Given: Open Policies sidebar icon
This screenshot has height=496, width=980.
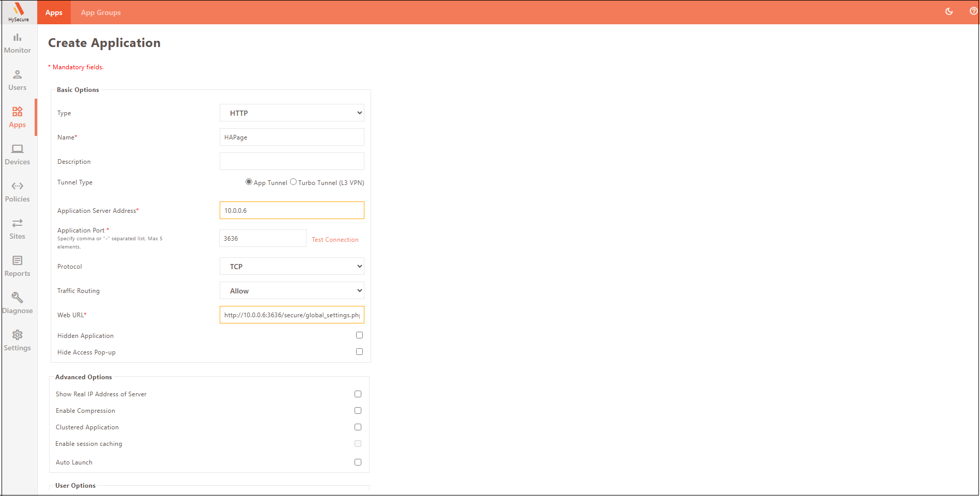Looking at the screenshot, I should tap(18, 192).
